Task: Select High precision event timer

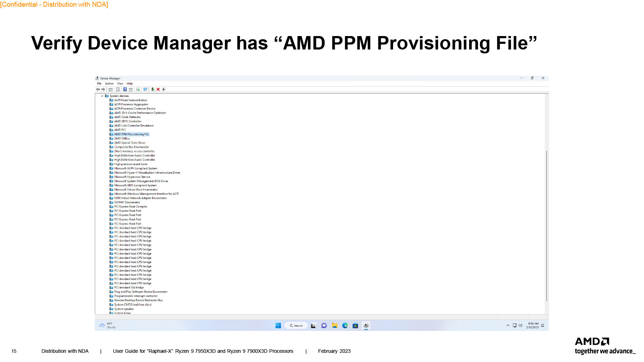Action: click(131, 164)
